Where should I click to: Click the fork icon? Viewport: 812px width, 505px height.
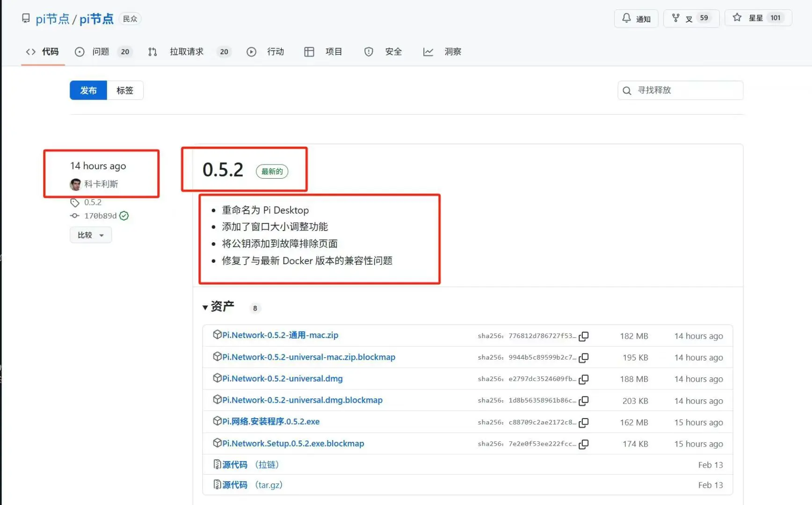pos(675,18)
